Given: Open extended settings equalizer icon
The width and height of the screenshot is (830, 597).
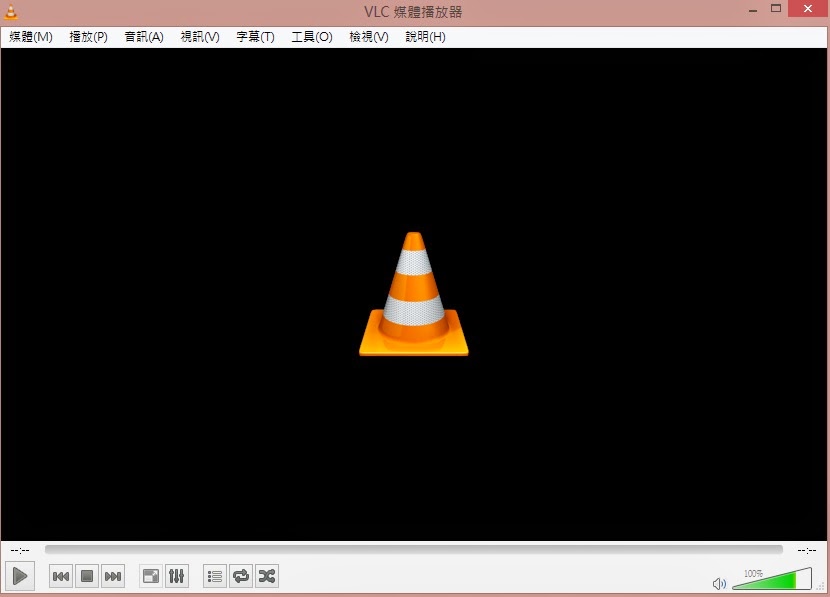Looking at the screenshot, I should [x=177, y=576].
